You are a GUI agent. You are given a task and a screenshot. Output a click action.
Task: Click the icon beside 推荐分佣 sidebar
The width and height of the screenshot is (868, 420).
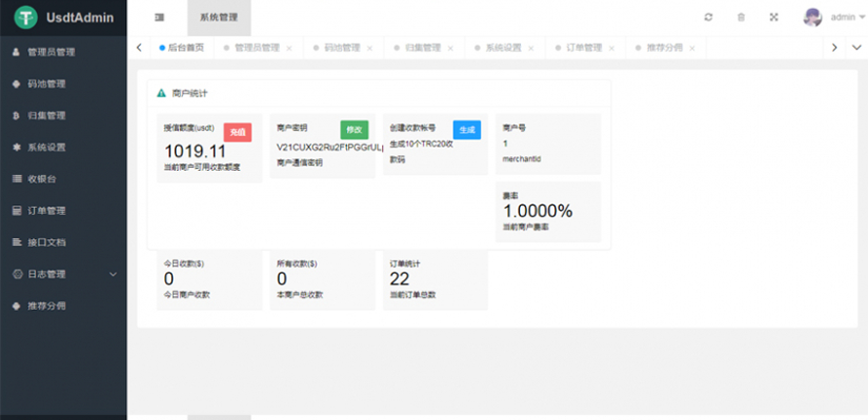(x=16, y=306)
